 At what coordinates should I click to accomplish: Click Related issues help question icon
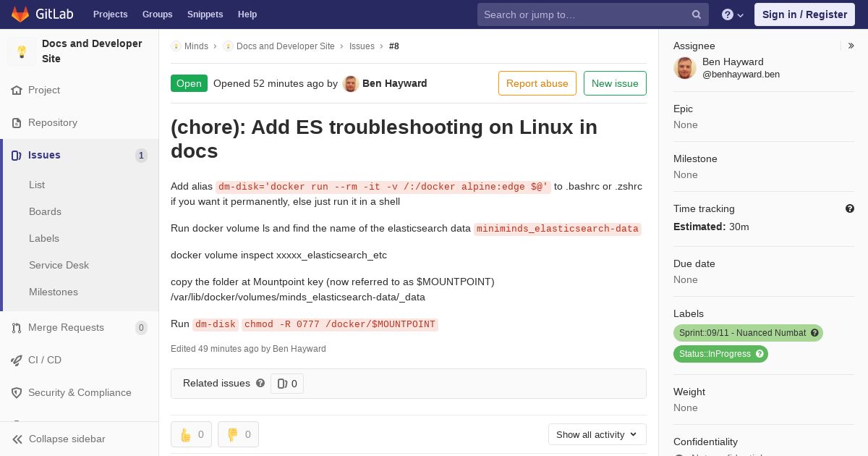(260, 384)
